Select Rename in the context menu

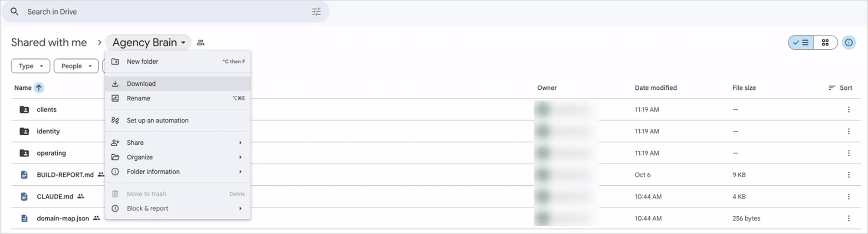[x=178, y=98]
